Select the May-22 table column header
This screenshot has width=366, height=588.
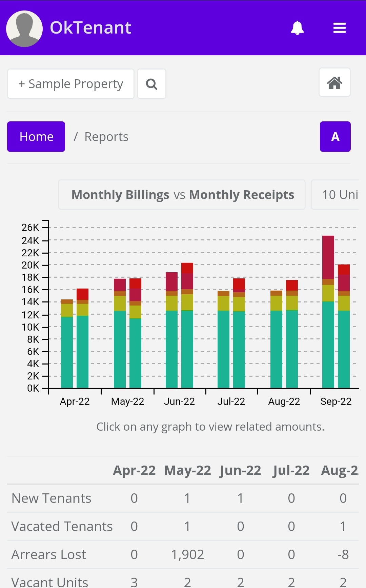[x=187, y=470]
